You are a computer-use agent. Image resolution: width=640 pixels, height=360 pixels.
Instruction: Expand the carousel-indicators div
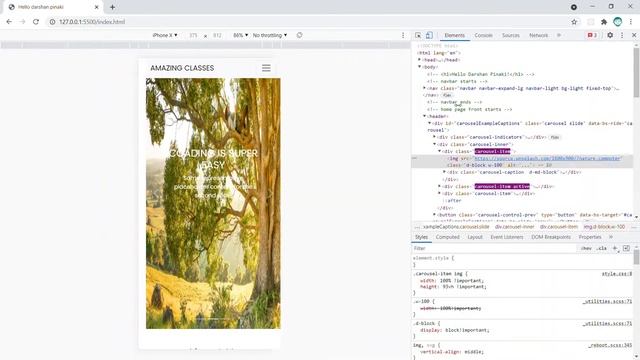tap(434, 137)
